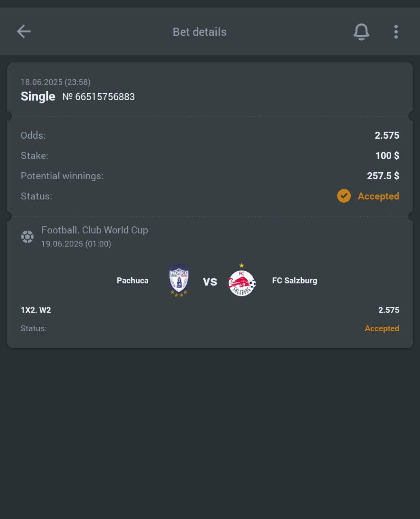Tap the Pachuca club crest
This screenshot has width=420, height=519.
[179, 281]
